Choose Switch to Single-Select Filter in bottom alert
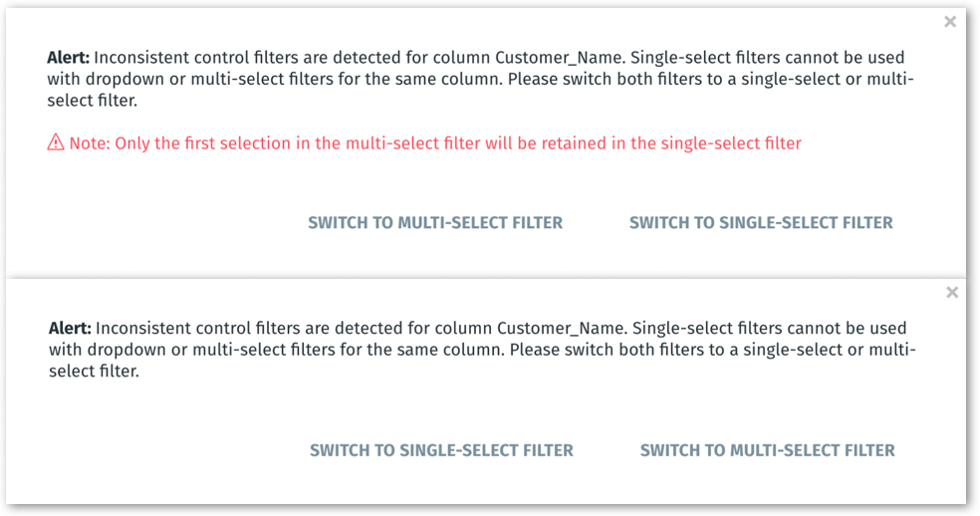Image resolution: width=980 pixels, height=516 pixels. [441, 450]
